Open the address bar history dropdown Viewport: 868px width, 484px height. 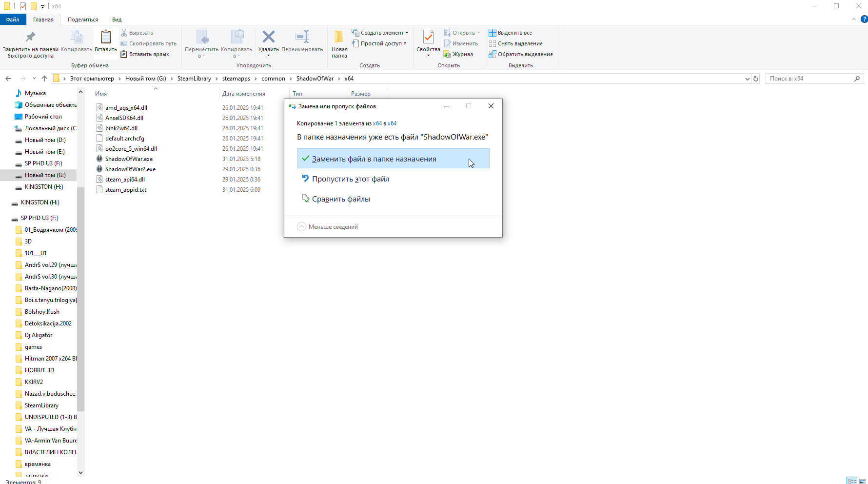(748, 79)
